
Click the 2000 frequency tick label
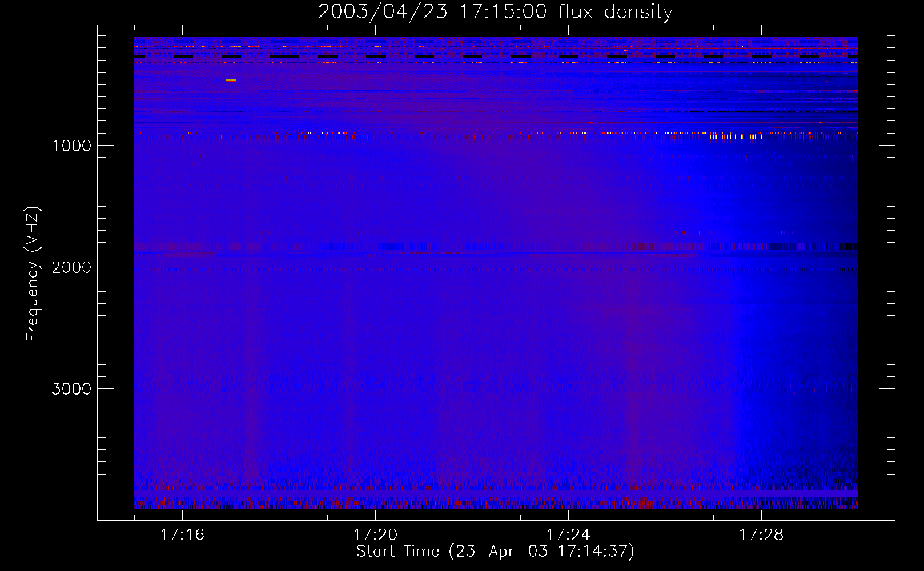pos(71,267)
